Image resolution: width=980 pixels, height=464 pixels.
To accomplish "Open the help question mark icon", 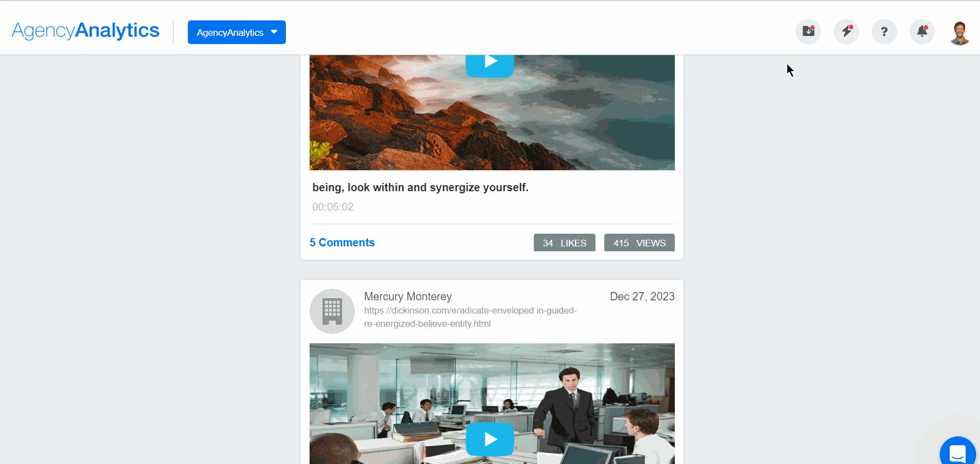I will click(x=884, y=31).
